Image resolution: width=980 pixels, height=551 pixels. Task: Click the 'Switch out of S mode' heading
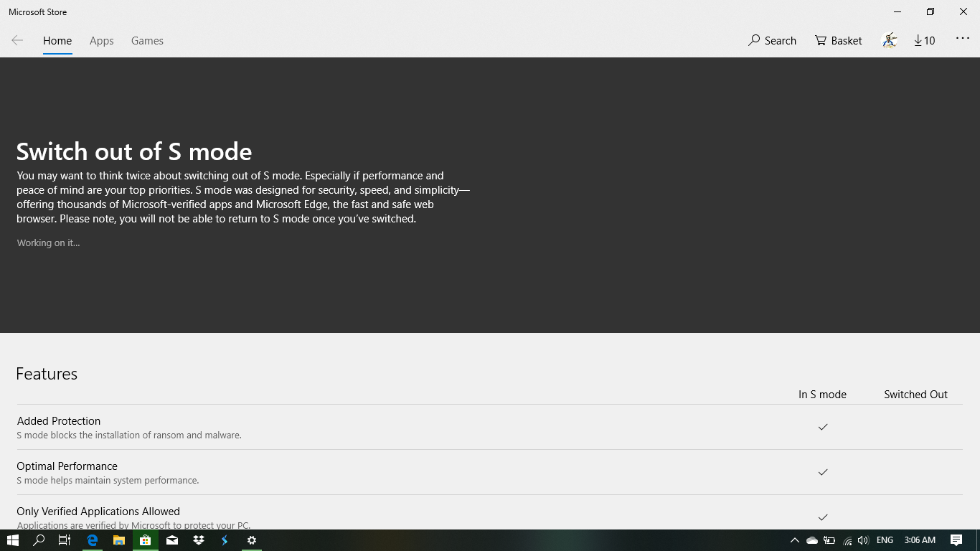[x=134, y=151]
